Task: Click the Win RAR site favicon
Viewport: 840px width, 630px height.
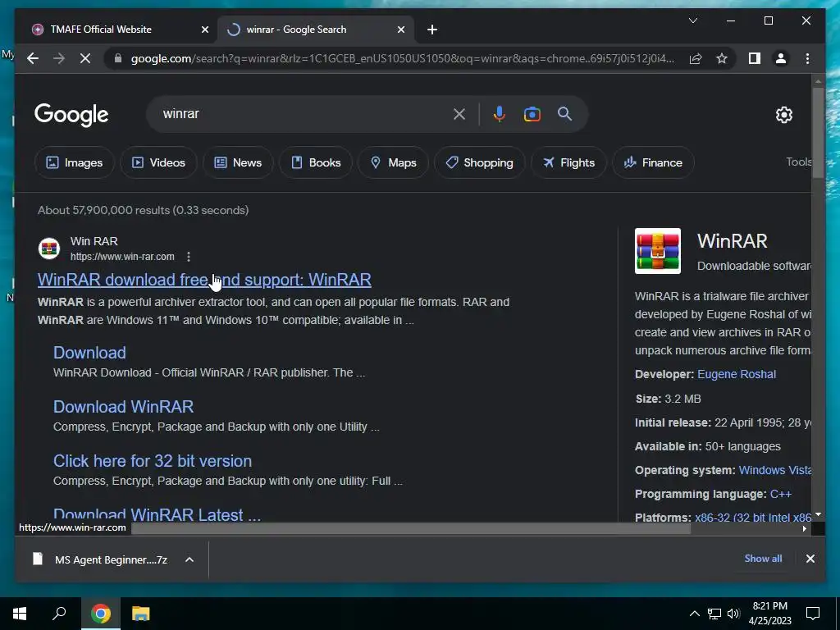Action: click(49, 249)
